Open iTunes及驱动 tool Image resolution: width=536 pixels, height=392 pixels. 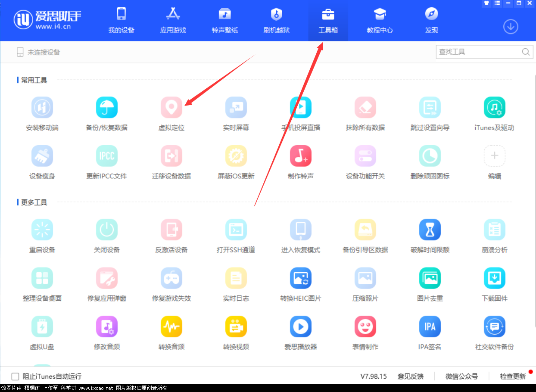tap(495, 107)
